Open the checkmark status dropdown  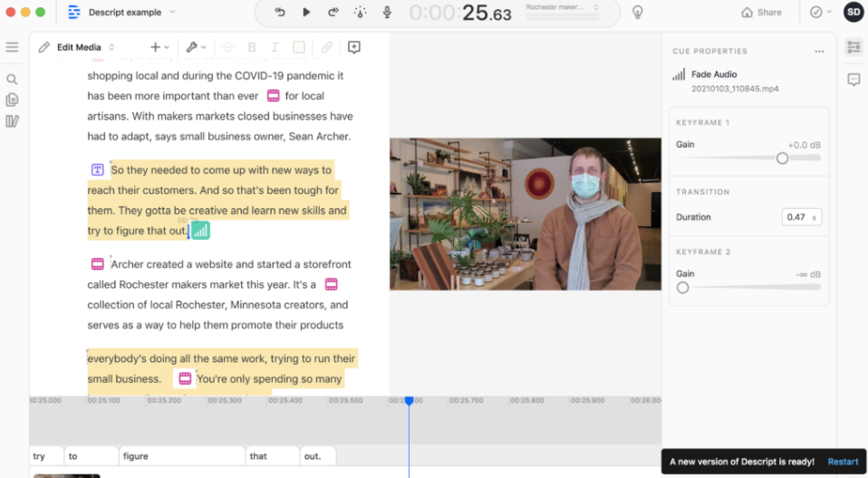click(820, 12)
